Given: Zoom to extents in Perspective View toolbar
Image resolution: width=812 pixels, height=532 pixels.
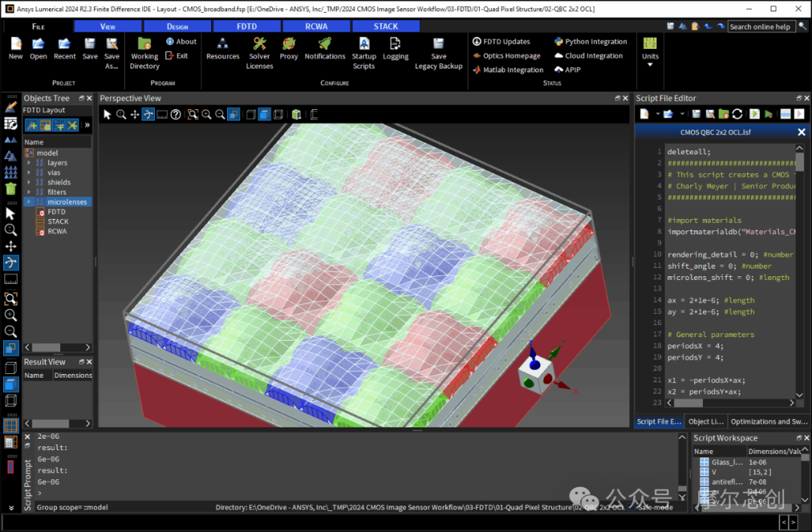Looking at the screenshot, I should [192, 114].
